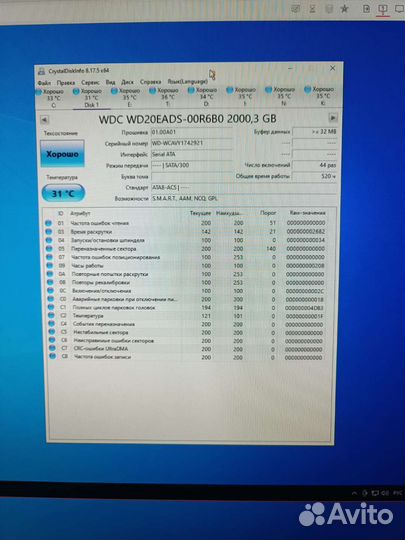Click the status icon of attribute 0A

point(50,274)
